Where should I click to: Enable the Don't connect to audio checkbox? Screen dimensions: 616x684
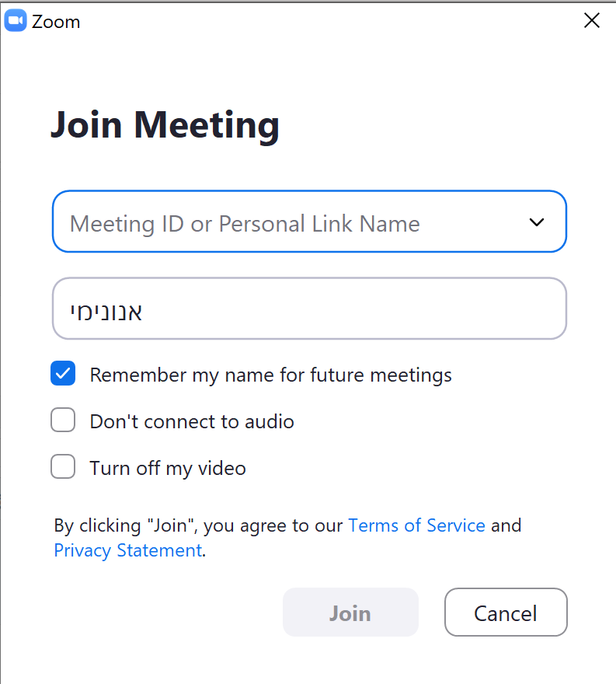pyautogui.click(x=63, y=421)
